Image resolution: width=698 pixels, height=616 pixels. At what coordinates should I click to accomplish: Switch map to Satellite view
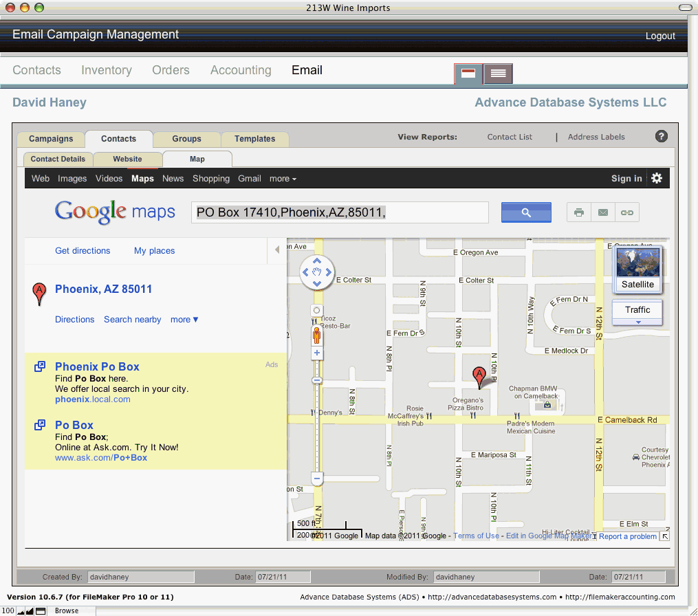(x=637, y=269)
